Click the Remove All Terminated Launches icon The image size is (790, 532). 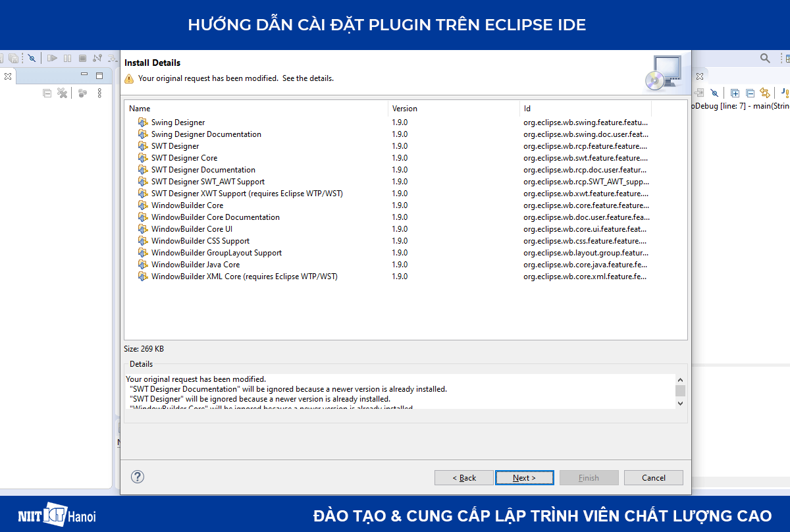click(62, 93)
